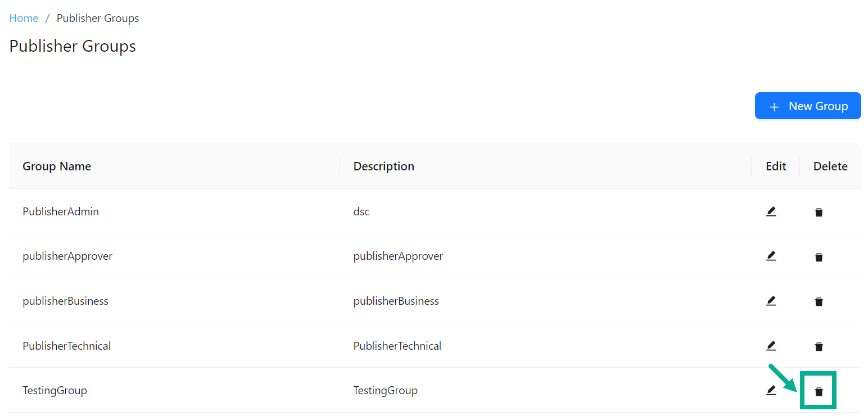Image resolution: width=868 pixels, height=420 pixels.
Task: Click the edit pencil icon for TestingGroup
Action: [771, 390]
